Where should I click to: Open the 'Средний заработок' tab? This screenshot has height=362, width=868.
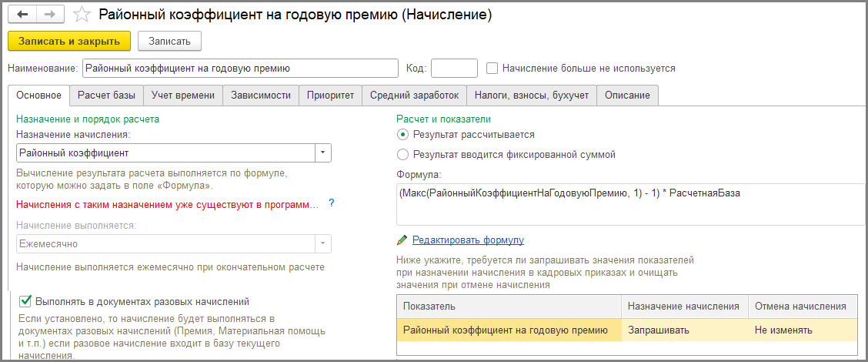pos(414,96)
